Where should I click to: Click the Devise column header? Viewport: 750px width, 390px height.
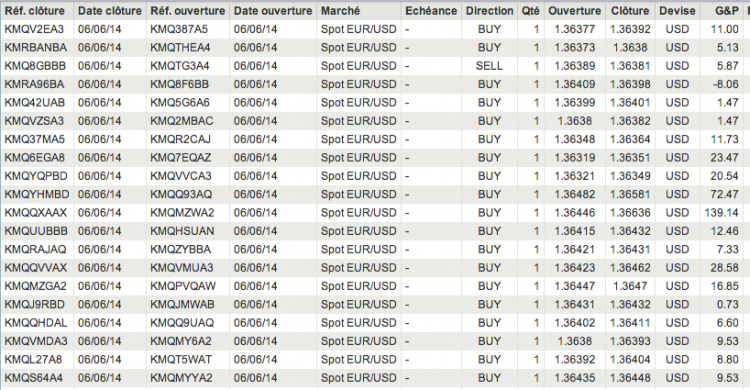677,11
